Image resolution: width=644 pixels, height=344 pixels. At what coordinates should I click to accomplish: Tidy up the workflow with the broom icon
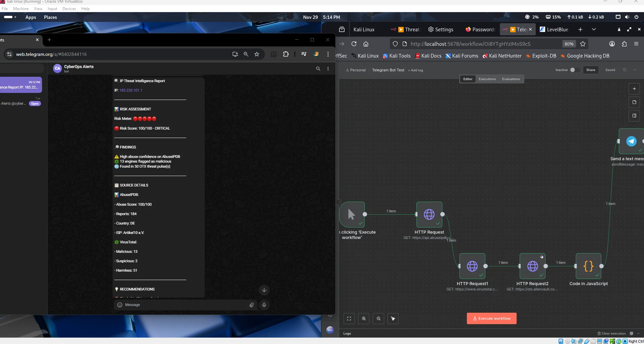pos(393,318)
